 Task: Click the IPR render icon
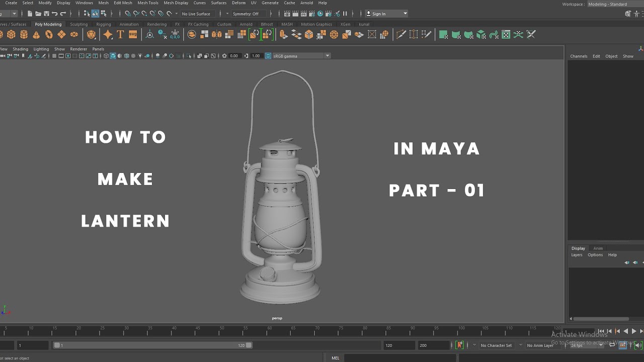303,14
